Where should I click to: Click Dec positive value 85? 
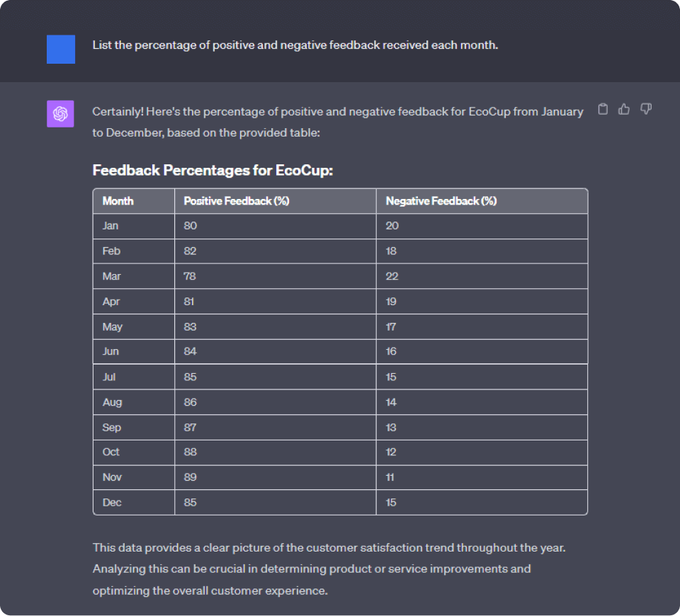190,503
